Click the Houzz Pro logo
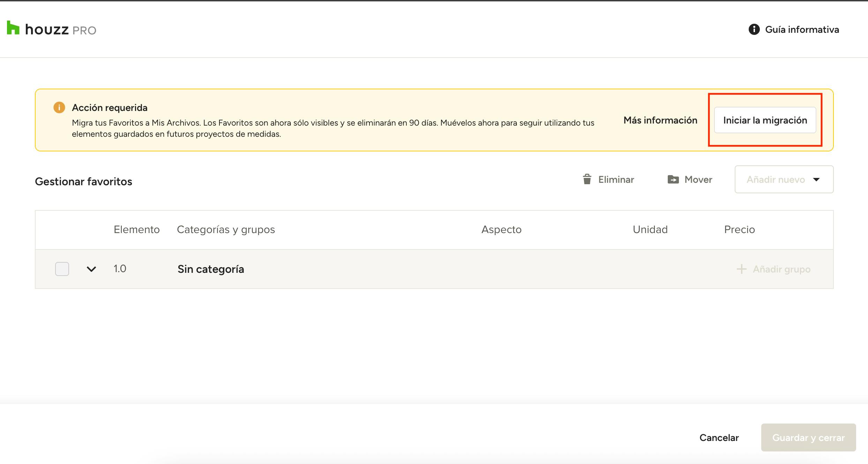The height and width of the screenshot is (464, 868). point(51,29)
